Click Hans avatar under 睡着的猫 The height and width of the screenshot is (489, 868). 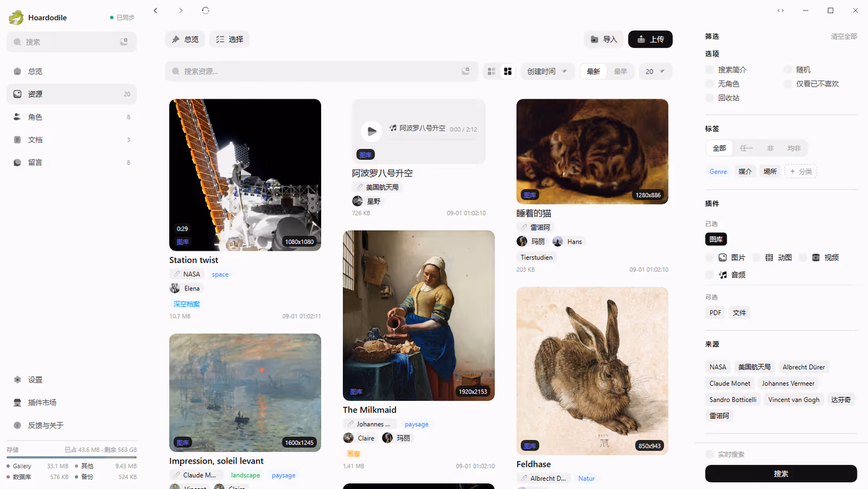point(558,241)
